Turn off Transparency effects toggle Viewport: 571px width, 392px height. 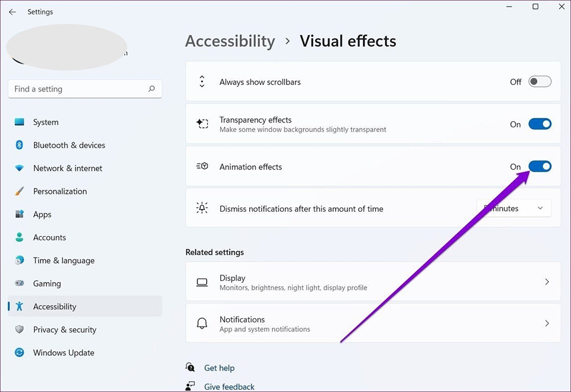point(539,124)
